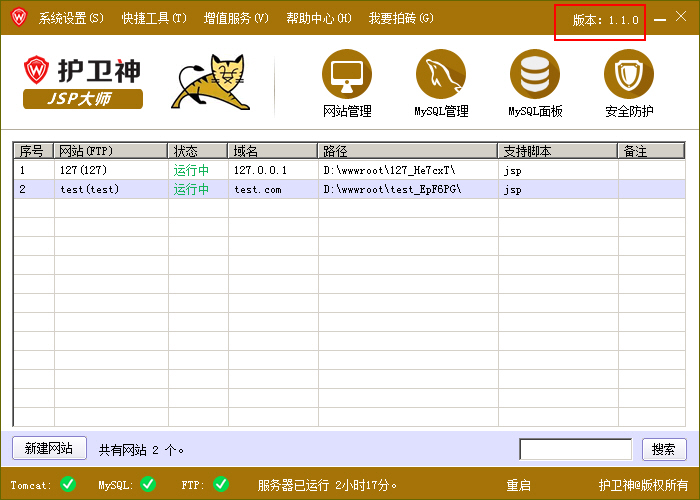Focus the search input field
Viewport: 700px width, 500px height.
pyautogui.click(x=575, y=449)
